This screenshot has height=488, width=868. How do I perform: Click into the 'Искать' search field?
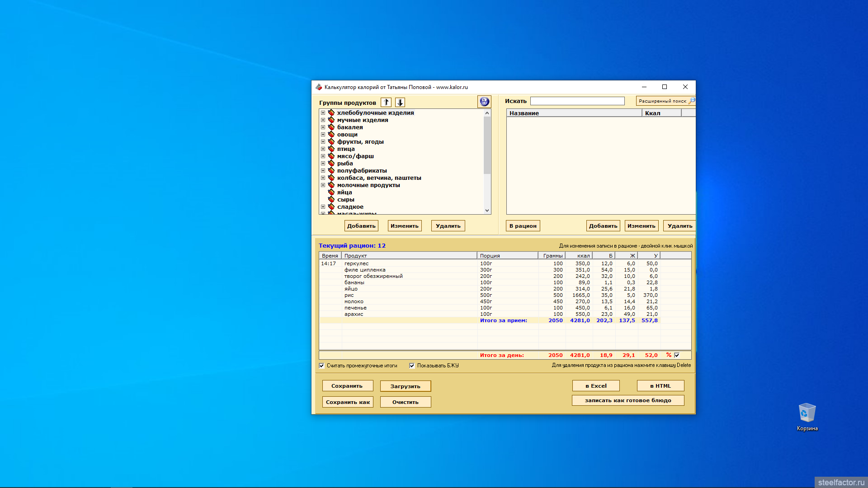click(577, 101)
